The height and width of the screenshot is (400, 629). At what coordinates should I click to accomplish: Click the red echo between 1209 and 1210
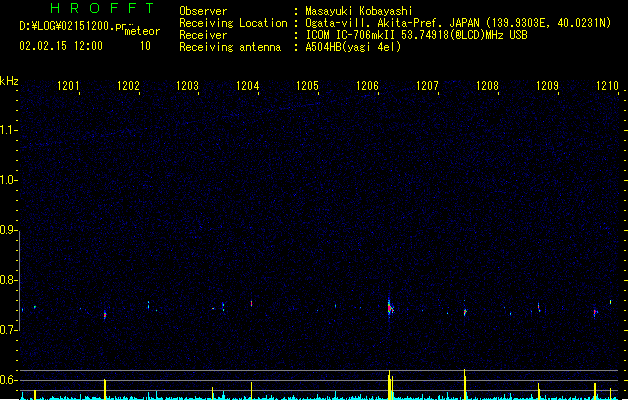[595, 313]
